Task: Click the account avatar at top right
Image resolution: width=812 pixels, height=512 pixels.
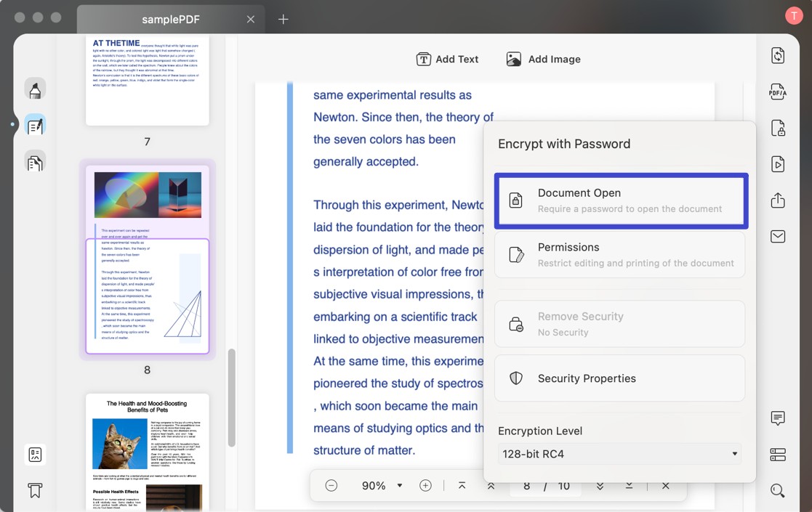Action: coord(793,15)
